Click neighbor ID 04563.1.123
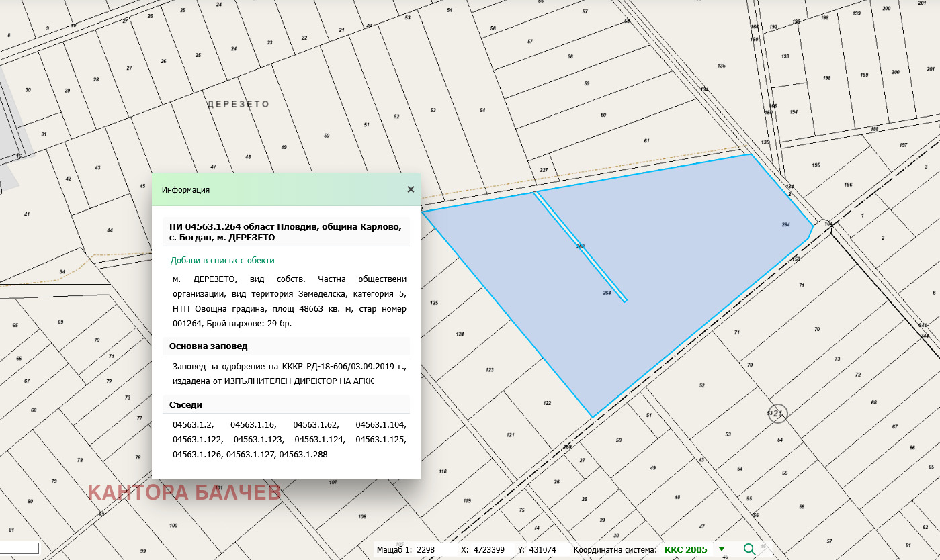Screen dimensions: 940x560 tap(259, 440)
